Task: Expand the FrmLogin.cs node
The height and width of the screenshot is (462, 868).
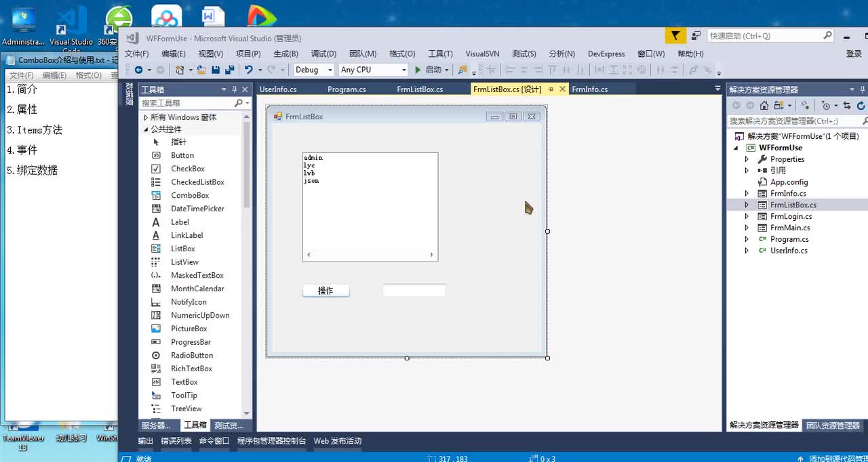Action: click(747, 216)
